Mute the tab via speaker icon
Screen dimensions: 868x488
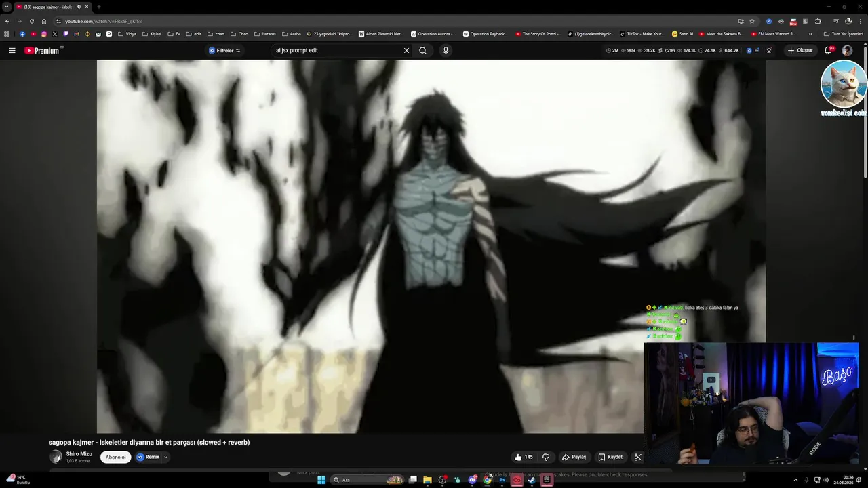pos(79,7)
